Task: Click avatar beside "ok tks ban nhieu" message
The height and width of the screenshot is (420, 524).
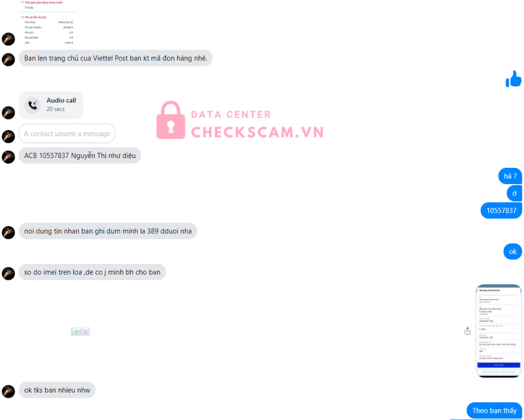Action: click(x=8, y=391)
